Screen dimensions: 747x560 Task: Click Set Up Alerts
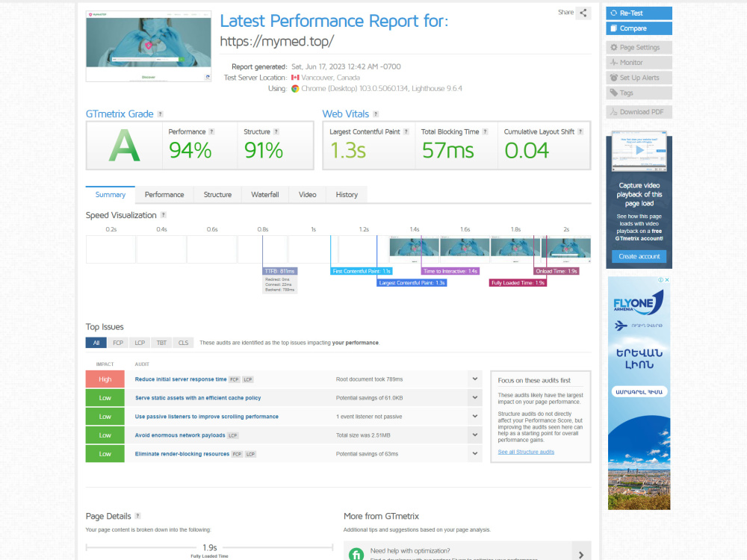coord(639,78)
